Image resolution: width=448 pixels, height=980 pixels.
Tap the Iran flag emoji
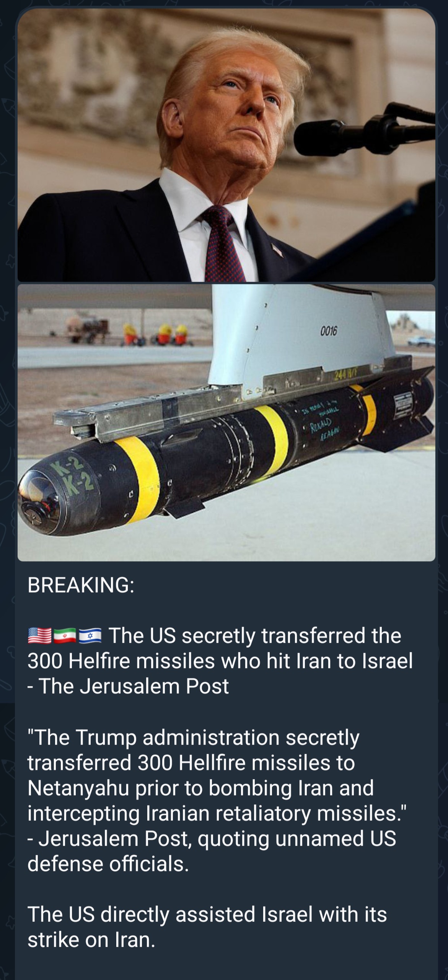click(65, 636)
